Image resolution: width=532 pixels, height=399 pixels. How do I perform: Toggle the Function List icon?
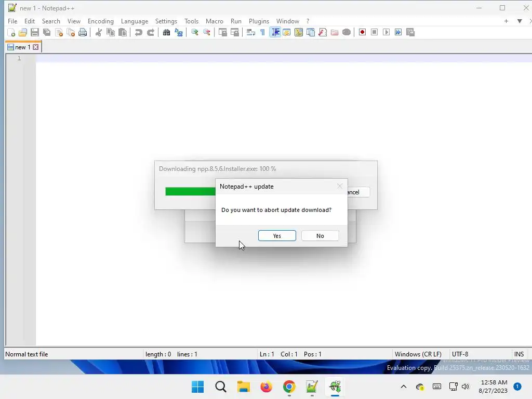point(323,32)
